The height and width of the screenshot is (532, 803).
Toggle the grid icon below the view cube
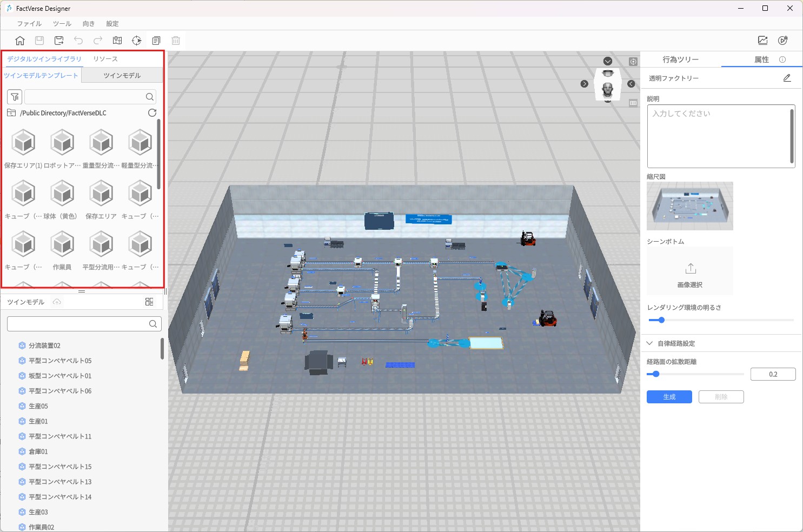(633, 103)
